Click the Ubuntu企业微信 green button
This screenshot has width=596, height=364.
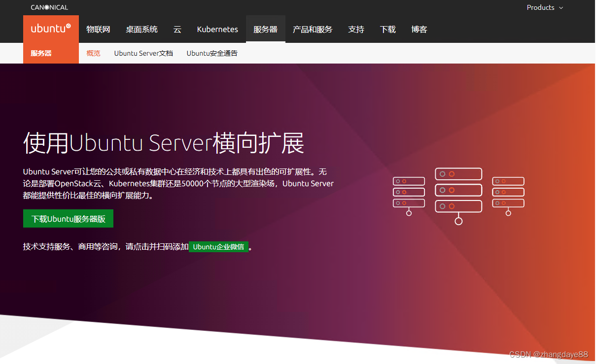(218, 247)
